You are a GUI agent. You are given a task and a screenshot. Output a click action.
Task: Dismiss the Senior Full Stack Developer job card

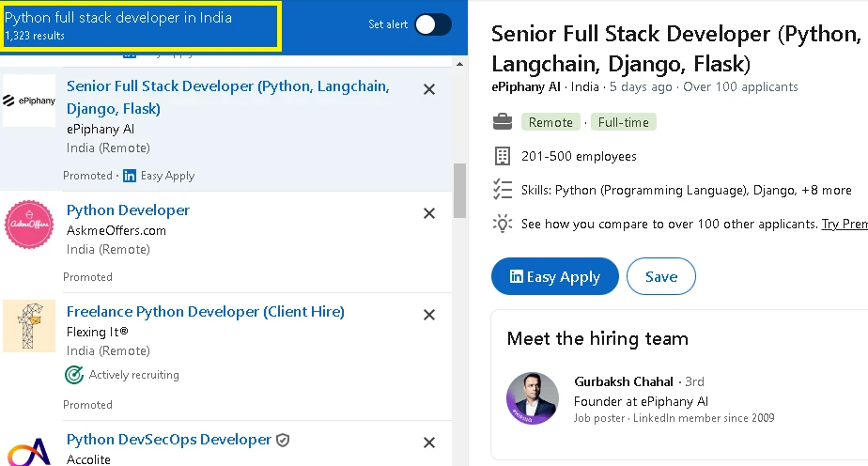pos(429,89)
